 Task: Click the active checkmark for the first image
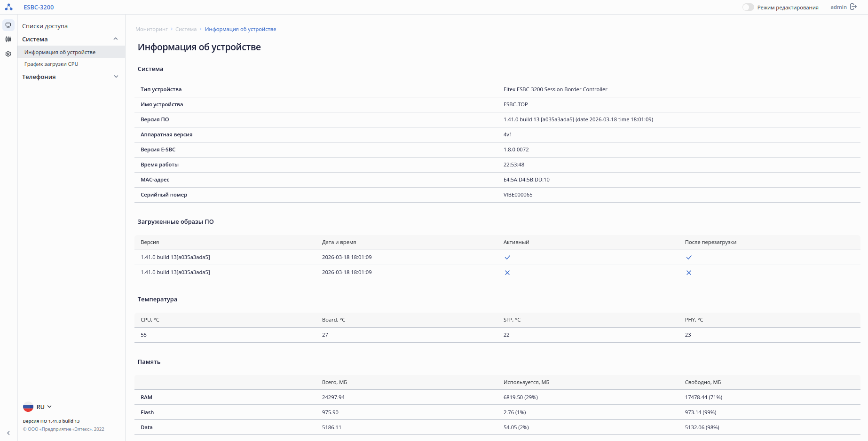507,258
